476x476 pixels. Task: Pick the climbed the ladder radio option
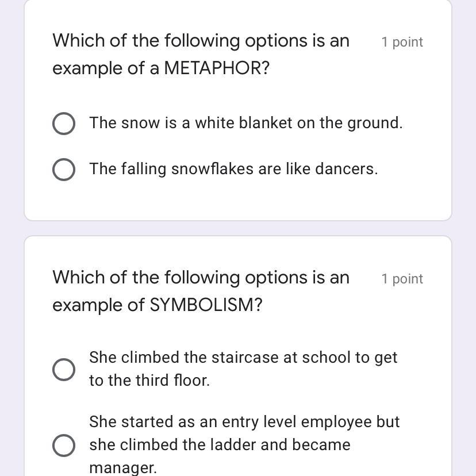[x=64, y=446]
